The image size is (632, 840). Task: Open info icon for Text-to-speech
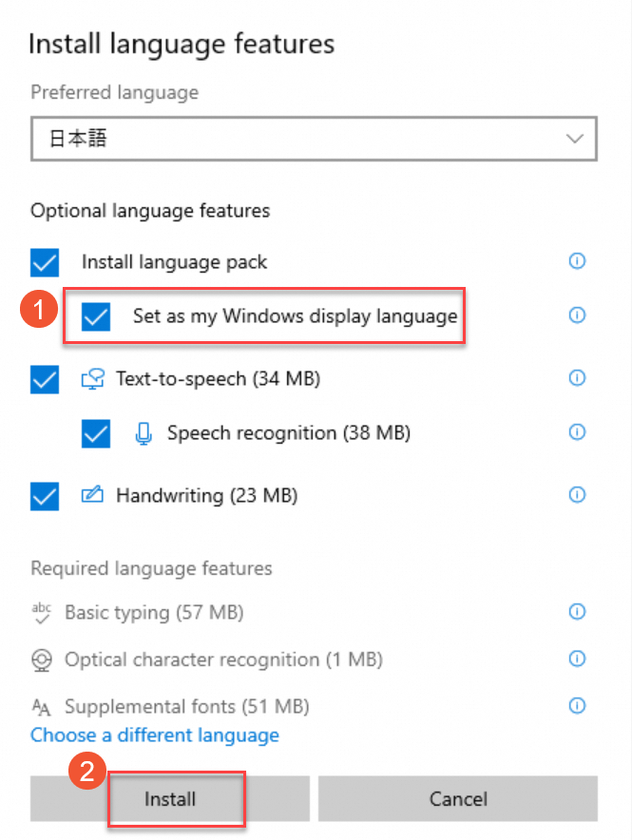click(577, 378)
